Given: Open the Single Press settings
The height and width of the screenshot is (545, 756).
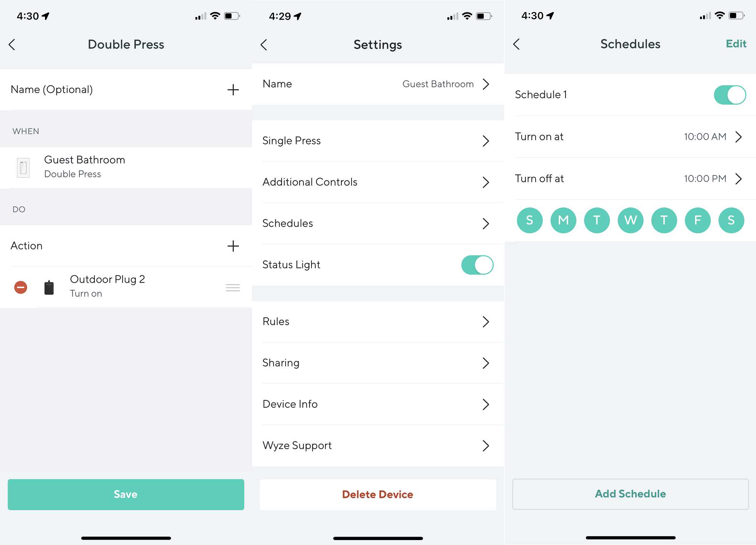Looking at the screenshot, I should point(378,141).
